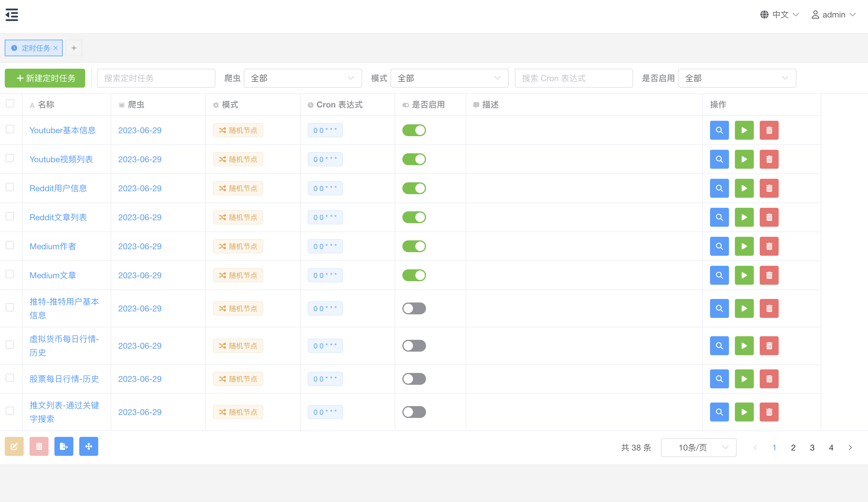This screenshot has width=868, height=502.
Task: Delete the Youtuber基本信息 schedule
Action: point(769,130)
